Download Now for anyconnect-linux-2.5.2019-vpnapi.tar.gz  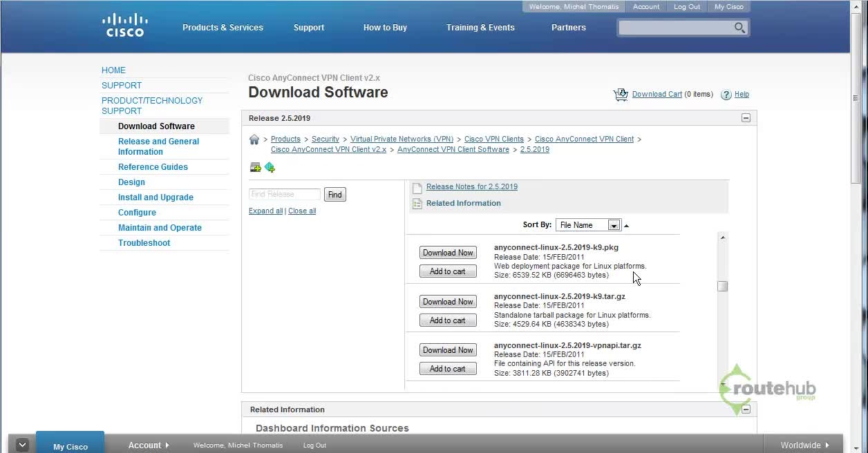448,350
